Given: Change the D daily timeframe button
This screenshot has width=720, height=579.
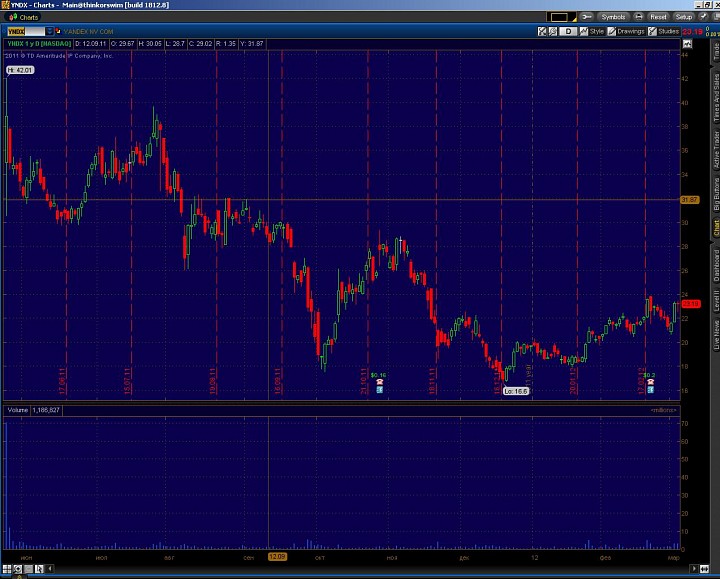Looking at the screenshot, I should [x=568, y=31].
